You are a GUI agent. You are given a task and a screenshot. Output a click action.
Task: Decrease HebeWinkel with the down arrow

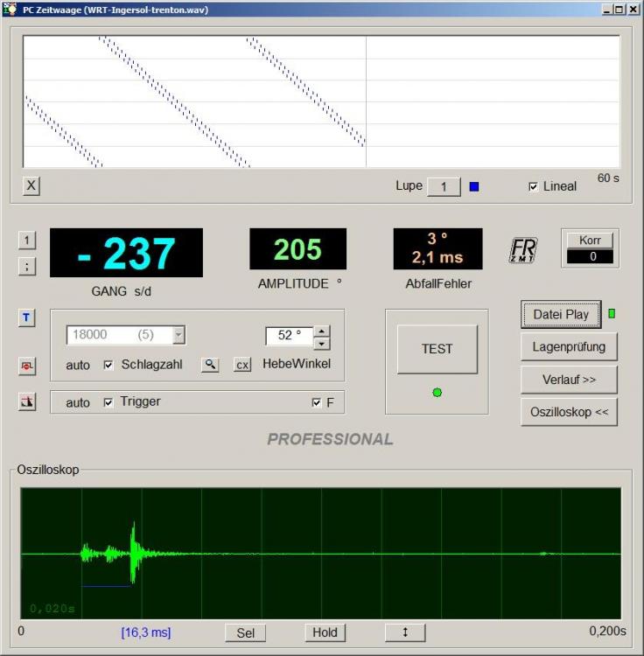point(321,344)
